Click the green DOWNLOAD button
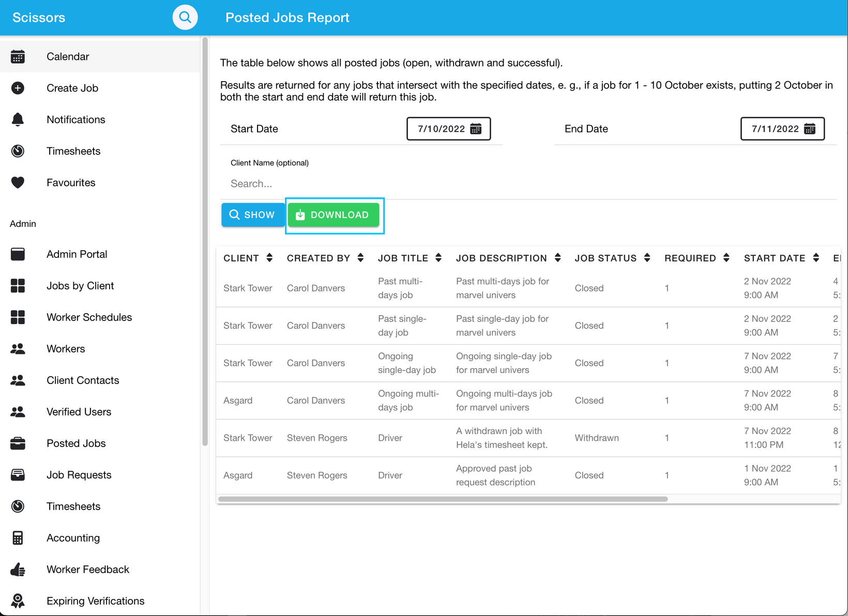 point(334,215)
